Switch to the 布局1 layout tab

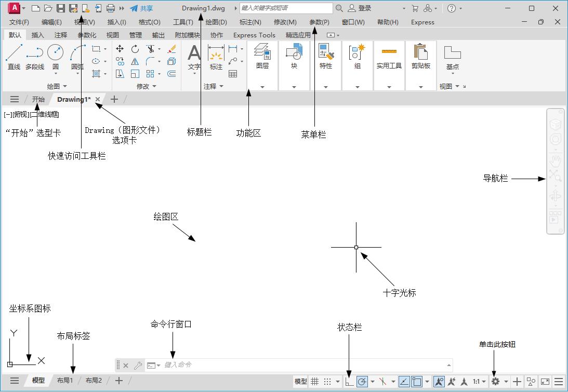(65, 381)
